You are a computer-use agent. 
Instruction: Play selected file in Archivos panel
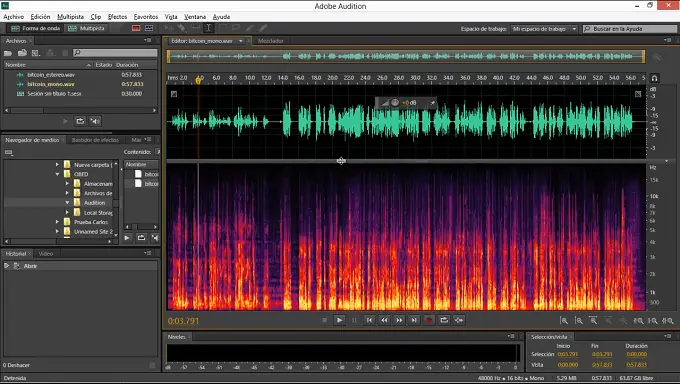click(x=65, y=121)
